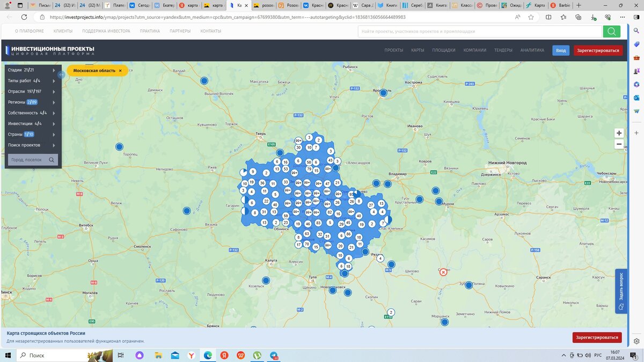Viewport: 644px width, 362px height.
Task: Expand the Отрасли 197/197 filter
Action: click(x=32, y=91)
